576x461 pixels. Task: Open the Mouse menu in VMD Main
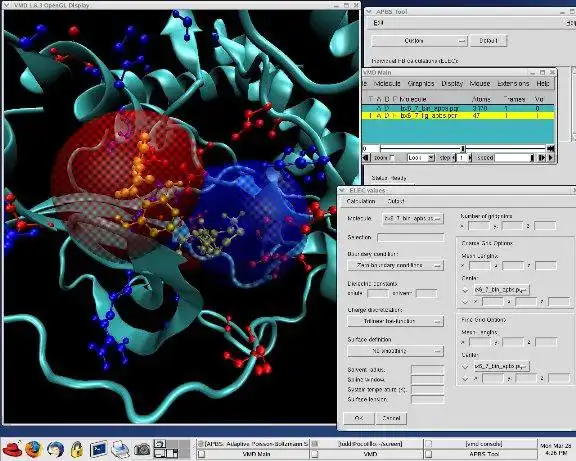coord(480,84)
